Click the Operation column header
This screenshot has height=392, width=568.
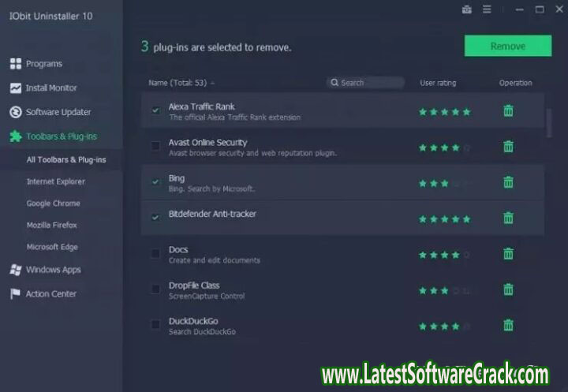(x=515, y=83)
